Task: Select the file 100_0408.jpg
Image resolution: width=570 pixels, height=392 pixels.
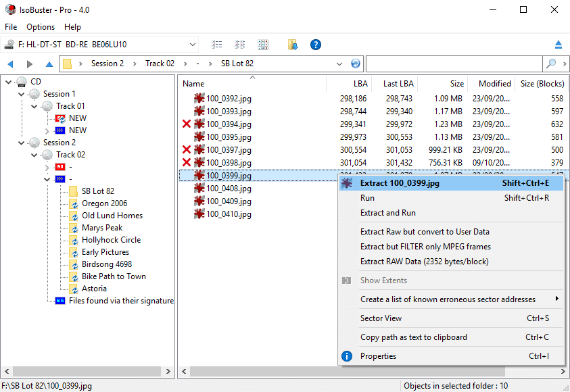Action: (229, 189)
